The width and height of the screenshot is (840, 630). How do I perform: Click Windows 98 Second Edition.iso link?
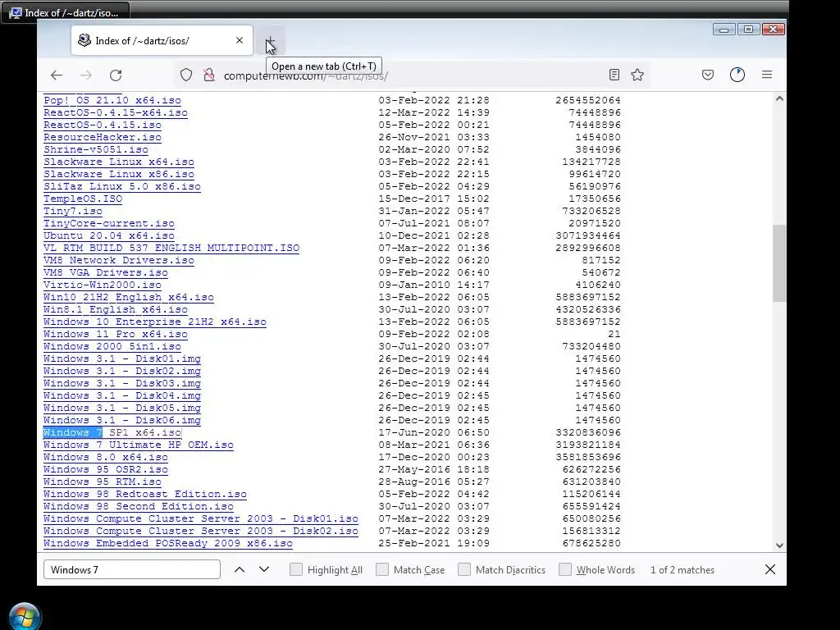click(139, 507)
